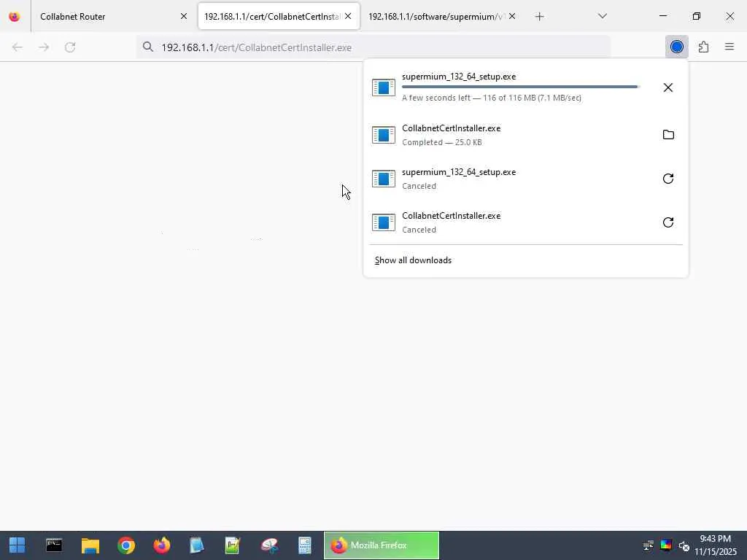Close the supermium software tab

click(512, 17)
